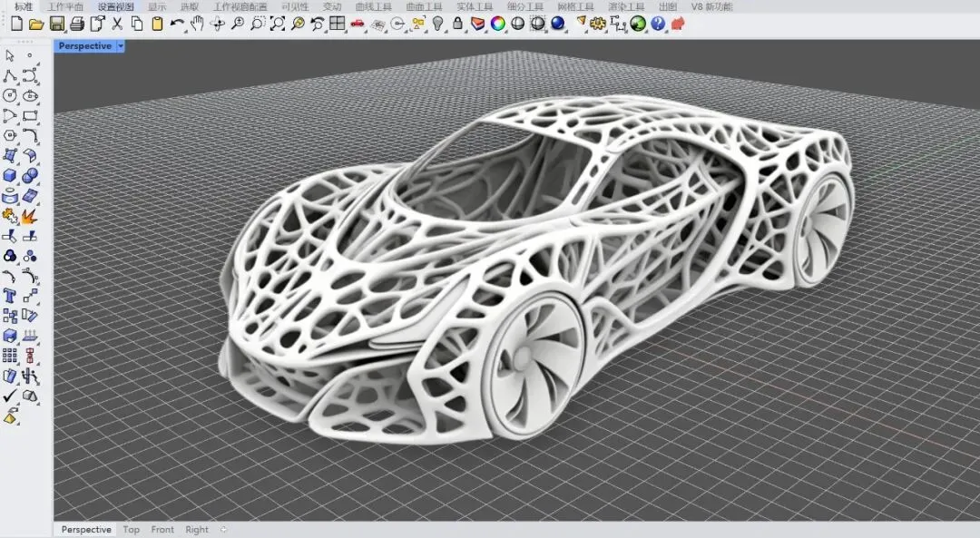980x538 pixels.
Task: Click the Zoom extents icon
Action: (278, 24)
